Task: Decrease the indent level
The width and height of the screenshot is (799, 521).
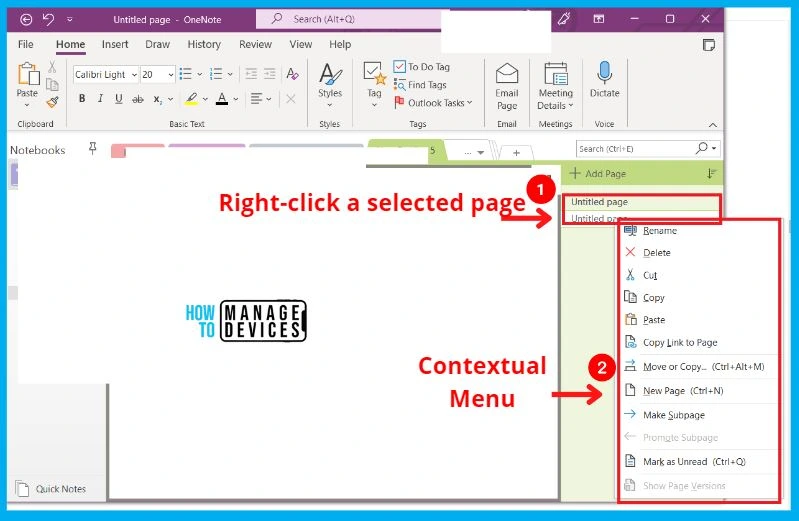Action: point(251,74)
